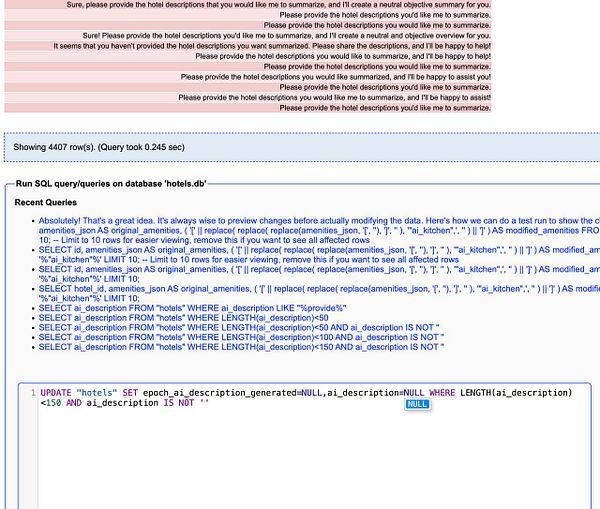Click the UPDATE keyword in the editor
Screen dimensions: 600x509
click(x=56, y=393)
